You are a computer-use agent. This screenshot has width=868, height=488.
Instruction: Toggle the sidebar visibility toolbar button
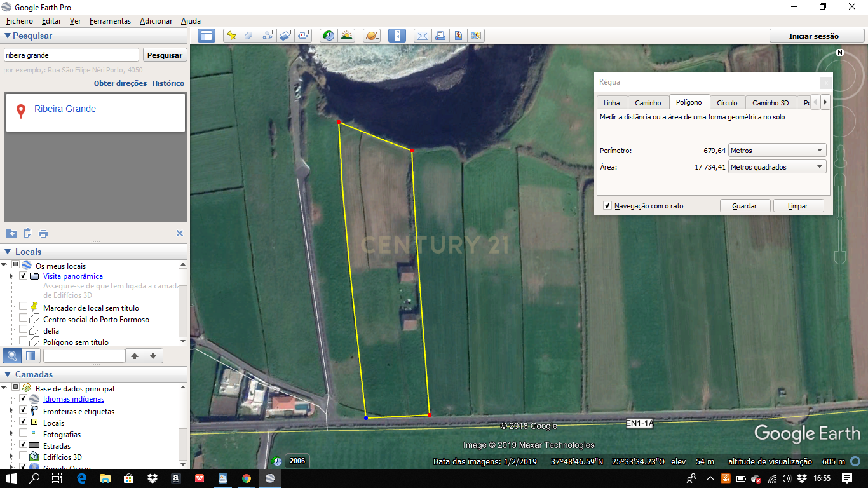click(207, 36)
